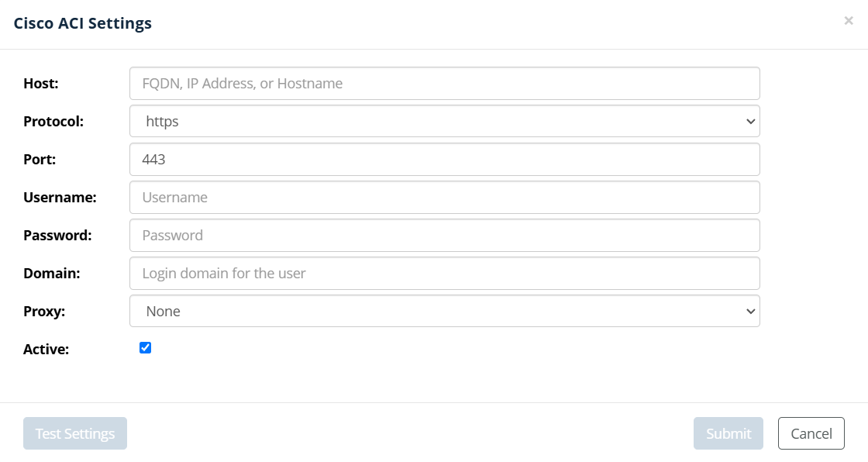Click the "Protocol:" label text
This screenshot has width=868, height=462.
tap(53, 122)
